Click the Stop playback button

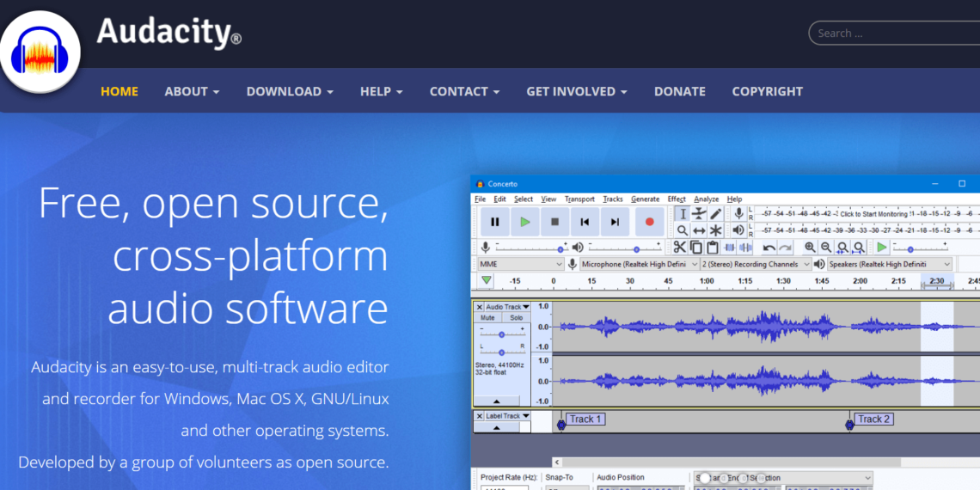(x=554, y=222)
